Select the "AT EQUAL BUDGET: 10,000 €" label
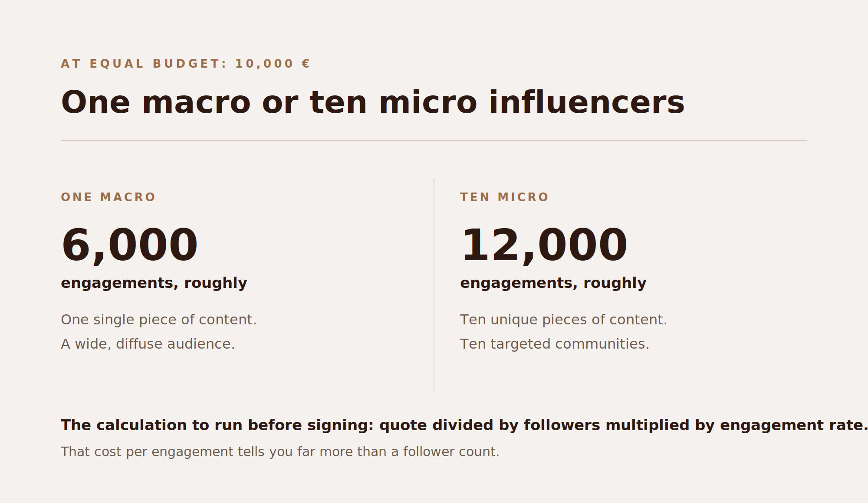This screenshot has width=868, height=503. click(x=186, y=64)
